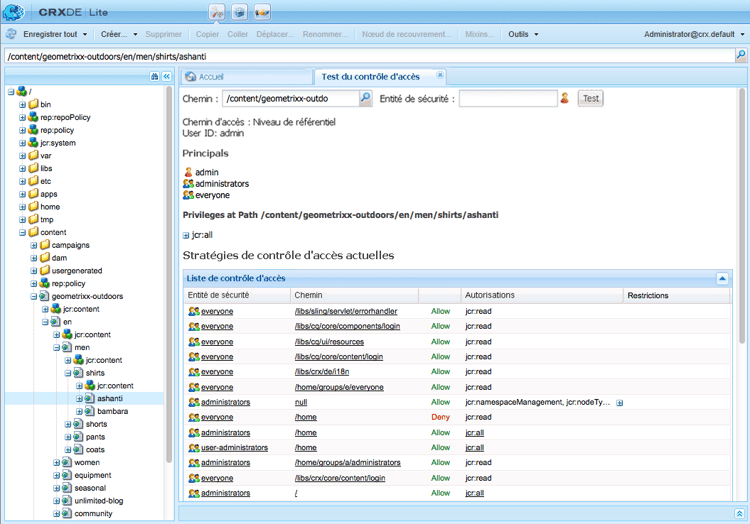Select the jcr:system node
The image size is (750, 524).
click(58, 142)
